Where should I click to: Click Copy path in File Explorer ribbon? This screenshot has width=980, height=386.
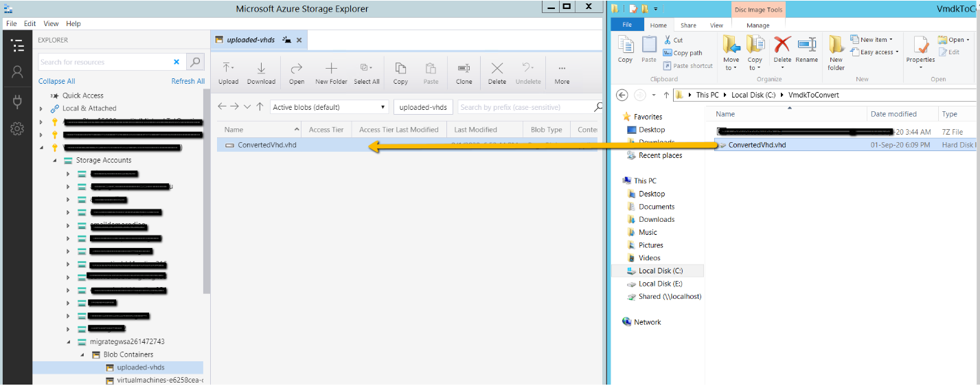point(683,53)
